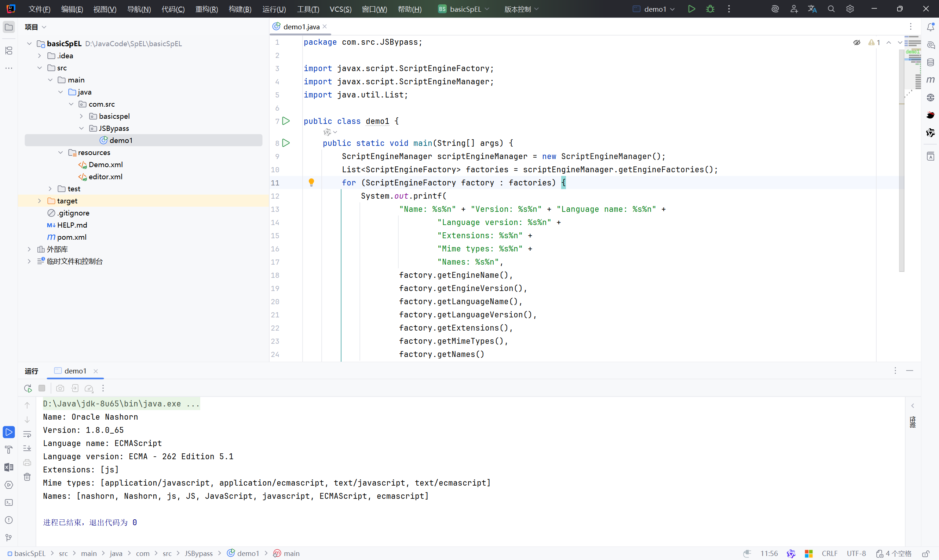
Task: Click the CRLF line separator in status bar
Action: click(829, 553)
